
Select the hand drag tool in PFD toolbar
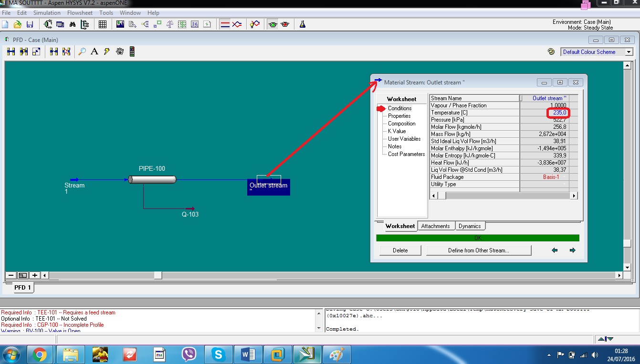(x=119, y=52)
